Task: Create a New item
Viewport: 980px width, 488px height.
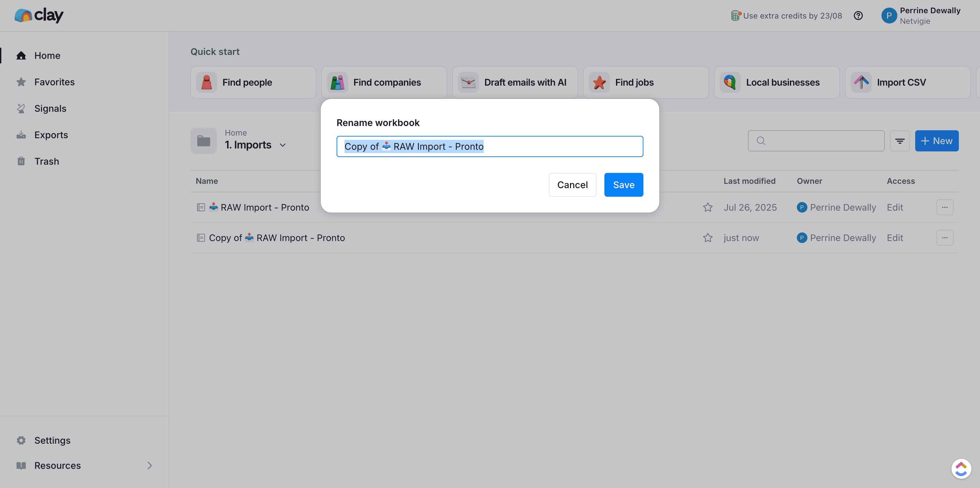Action: (936, 141)
